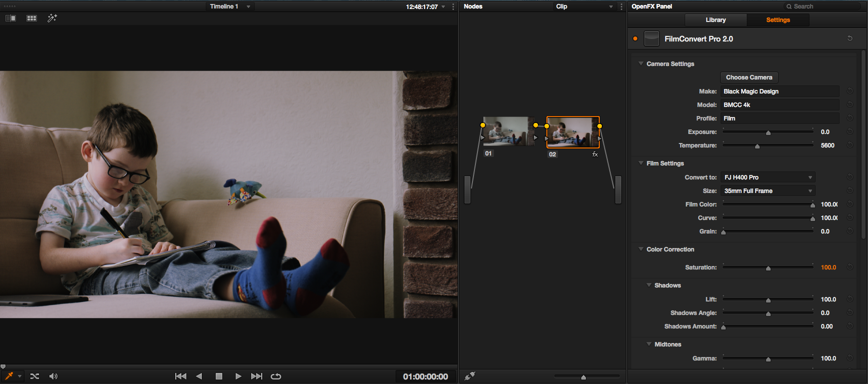Viewport: 868px width, 384px height.
Task: Adjust the Exposure slider
Action: [768, 132]
